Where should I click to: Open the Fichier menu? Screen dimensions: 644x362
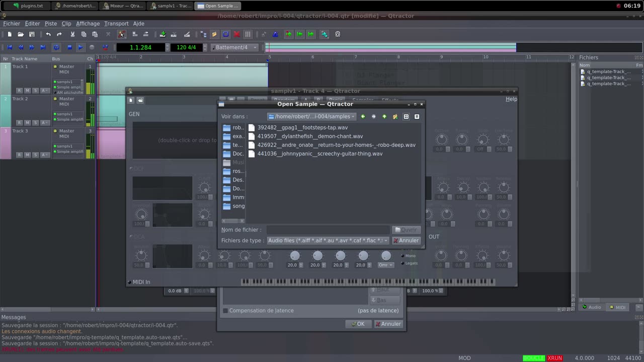pyautogui.click(x=12, y=24)
